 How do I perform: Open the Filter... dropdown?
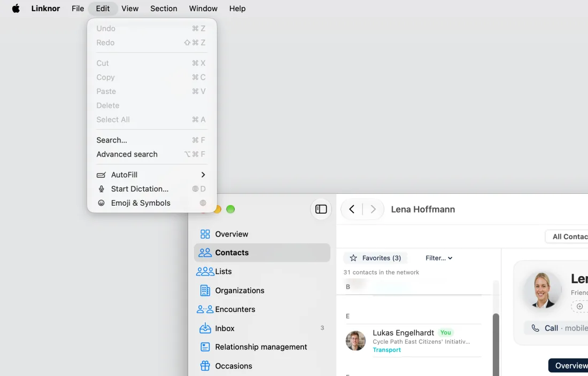pyautogui.click(x=439, y=258)
